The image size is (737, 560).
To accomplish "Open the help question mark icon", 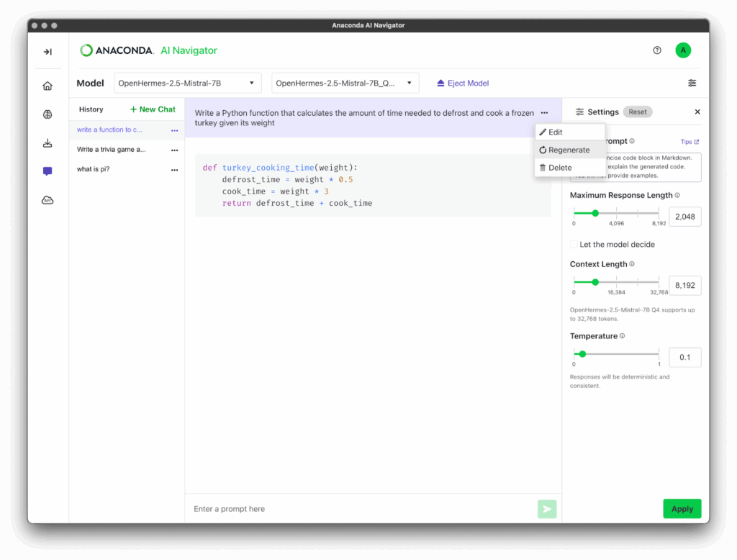I will click(x=657, y=50).
